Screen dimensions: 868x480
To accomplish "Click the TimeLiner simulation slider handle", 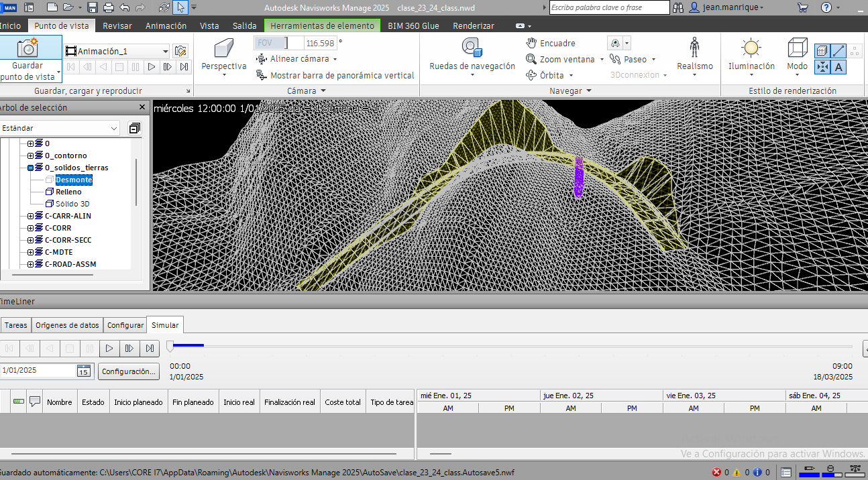I will pyautogui.click(x=170, y=346).
